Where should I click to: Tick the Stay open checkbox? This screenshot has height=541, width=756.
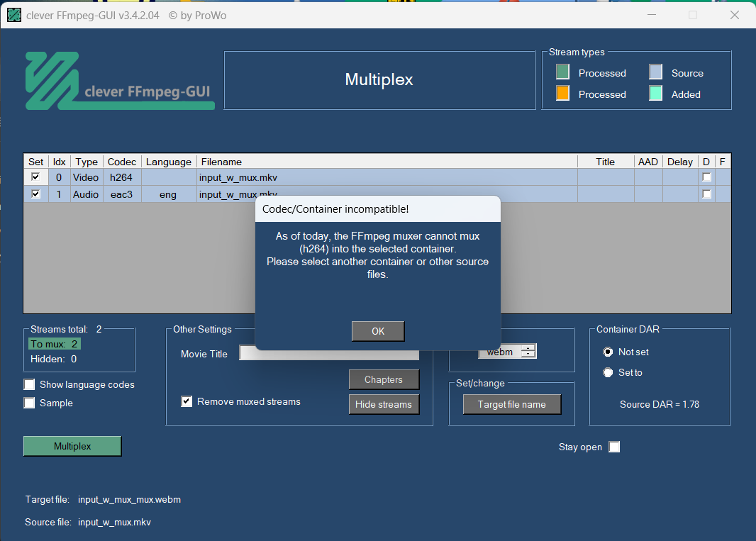pos(614,447)
